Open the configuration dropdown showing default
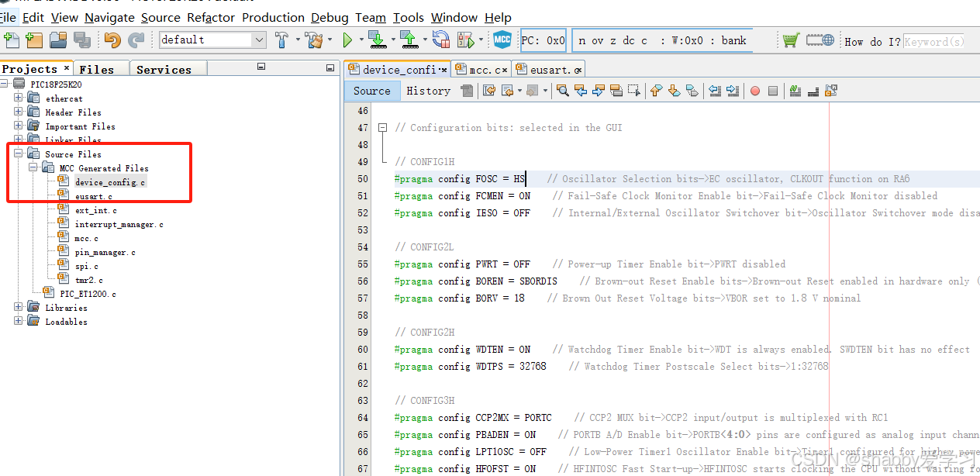Viewport: 980px width, 476px height. (213, 40)
